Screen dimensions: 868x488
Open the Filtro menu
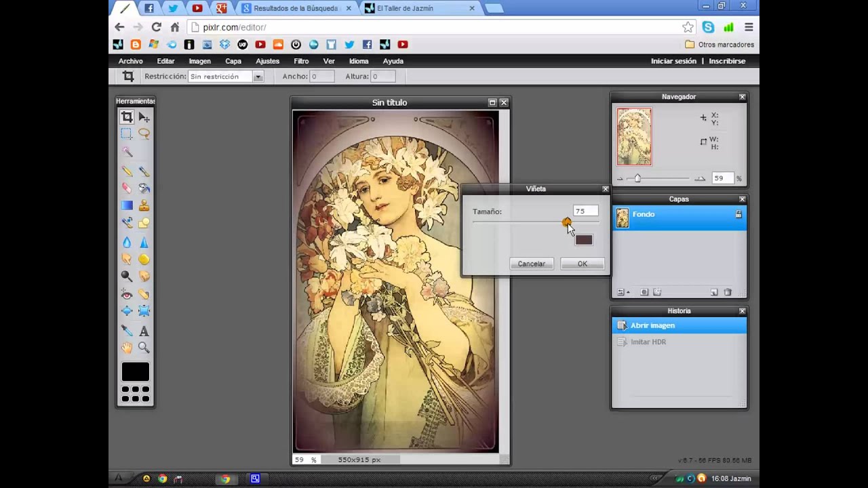(x=301, y=61)
